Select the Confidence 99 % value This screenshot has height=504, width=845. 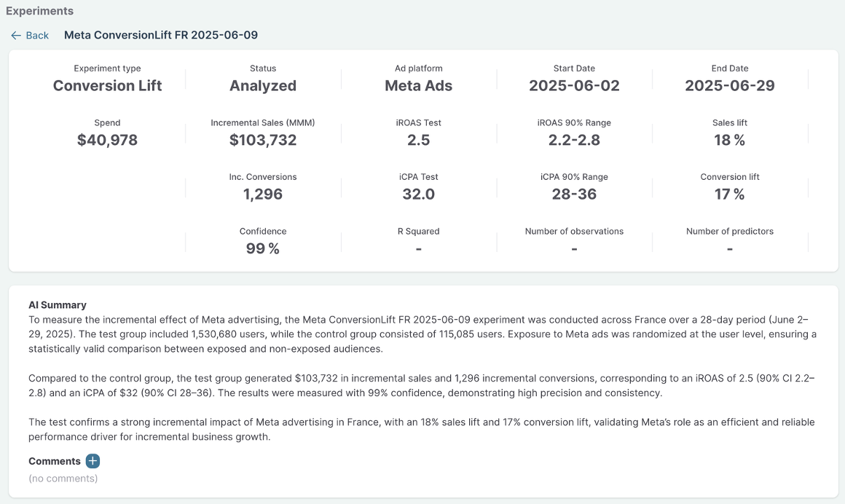click(263, 248)
